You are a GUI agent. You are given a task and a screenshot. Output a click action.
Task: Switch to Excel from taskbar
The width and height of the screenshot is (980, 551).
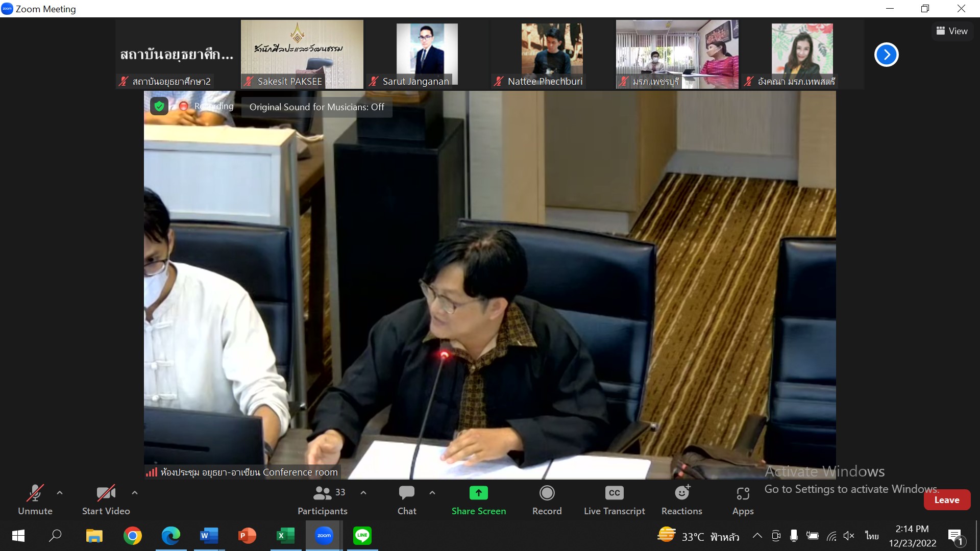pyautogui.click(x=286, y=536)
